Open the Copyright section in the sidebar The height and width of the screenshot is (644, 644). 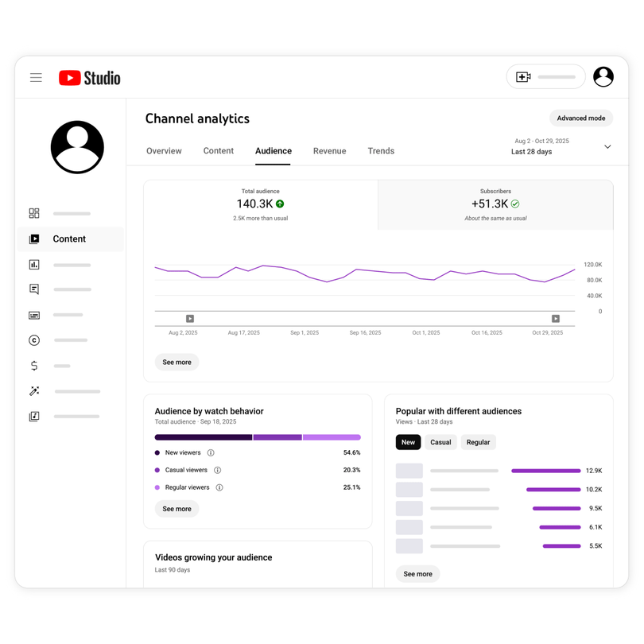click(x=33, y=340)
